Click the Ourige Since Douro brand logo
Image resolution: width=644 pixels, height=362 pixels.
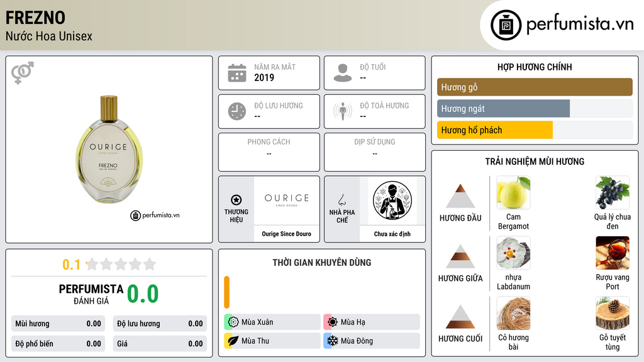pyautogui.click(x=287, y=200)
